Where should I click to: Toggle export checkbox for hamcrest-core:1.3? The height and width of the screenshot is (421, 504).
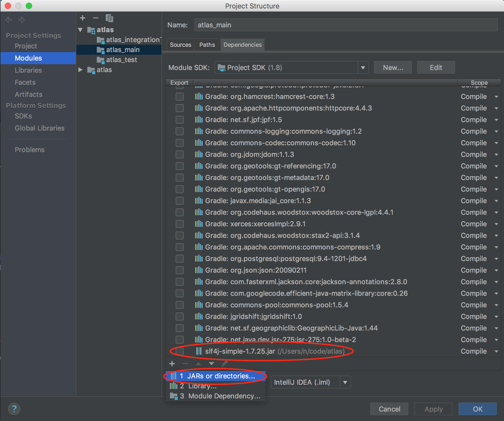tap(180, 97)
